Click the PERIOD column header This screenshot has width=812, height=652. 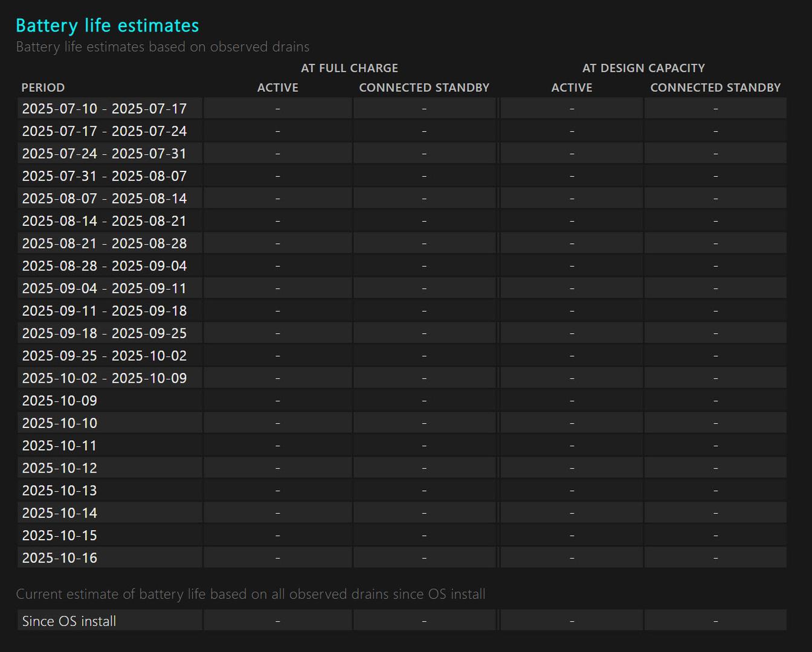pos(43,88)
